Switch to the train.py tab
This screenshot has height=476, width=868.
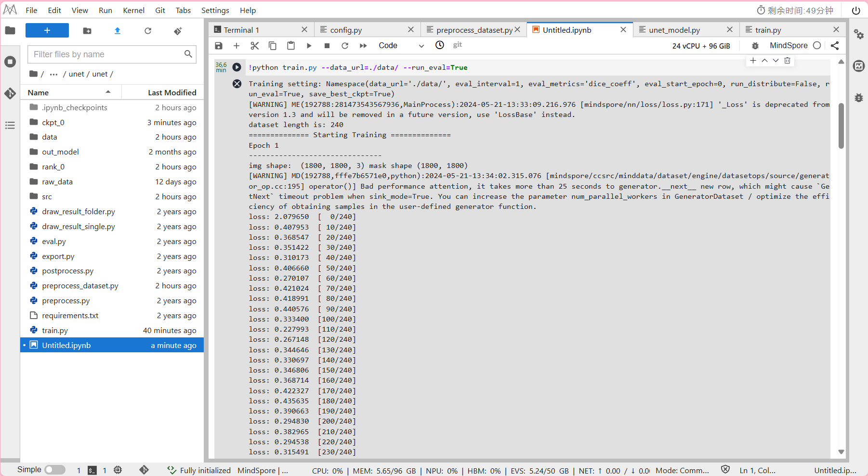(792, 30)
